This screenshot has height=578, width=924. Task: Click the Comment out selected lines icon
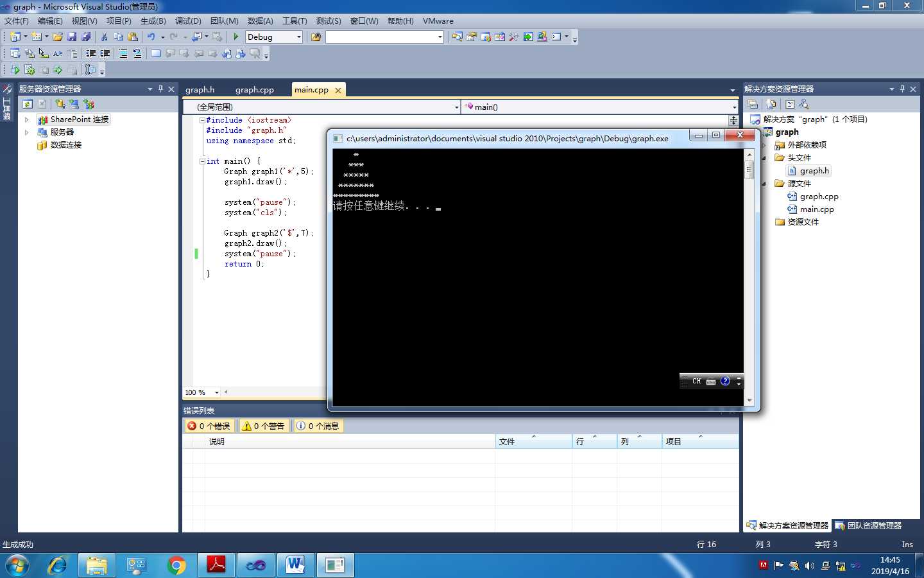pos(123,53)
